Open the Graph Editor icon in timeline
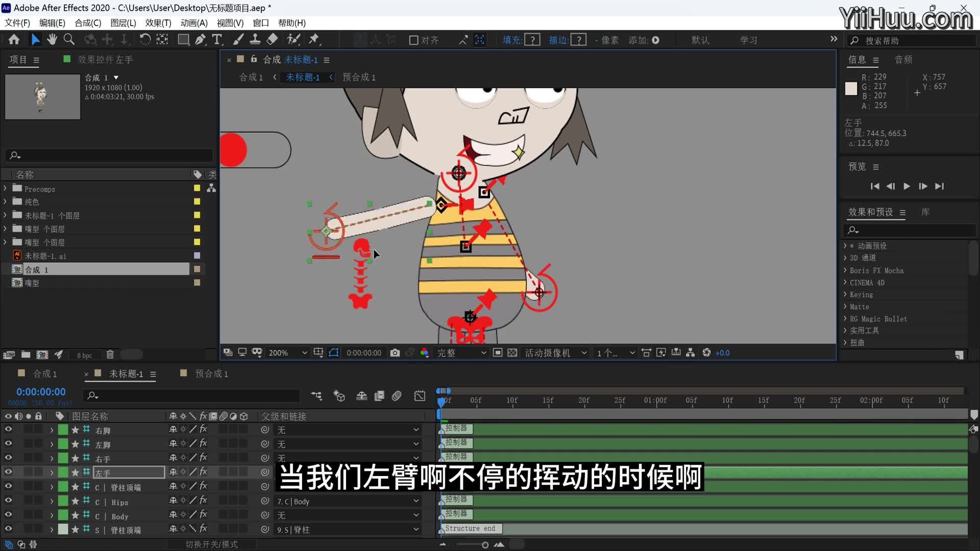This screenshot has height=551, width=980. [420, 395]
